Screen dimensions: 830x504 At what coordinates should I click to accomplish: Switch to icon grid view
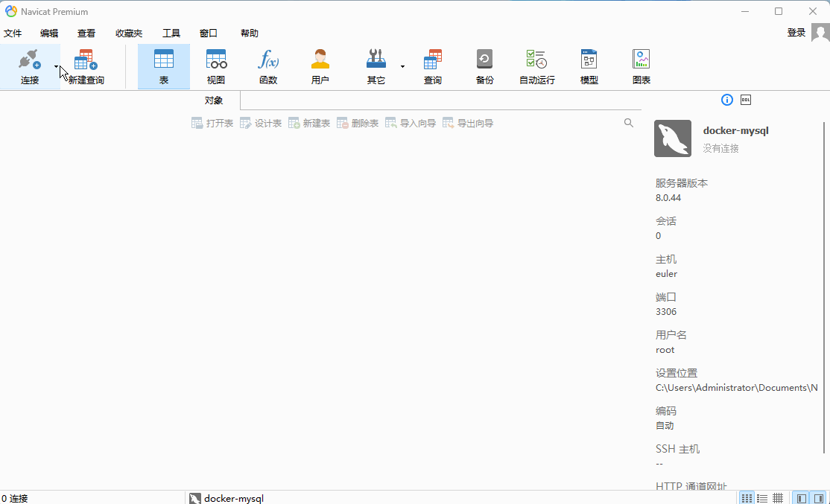[x=747, y=498]
